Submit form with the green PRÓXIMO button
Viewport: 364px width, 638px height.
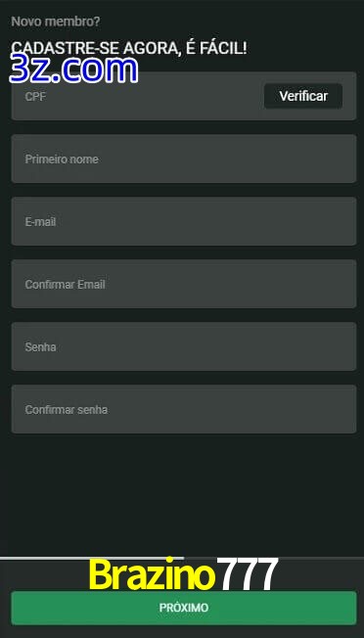click(184, 608)
